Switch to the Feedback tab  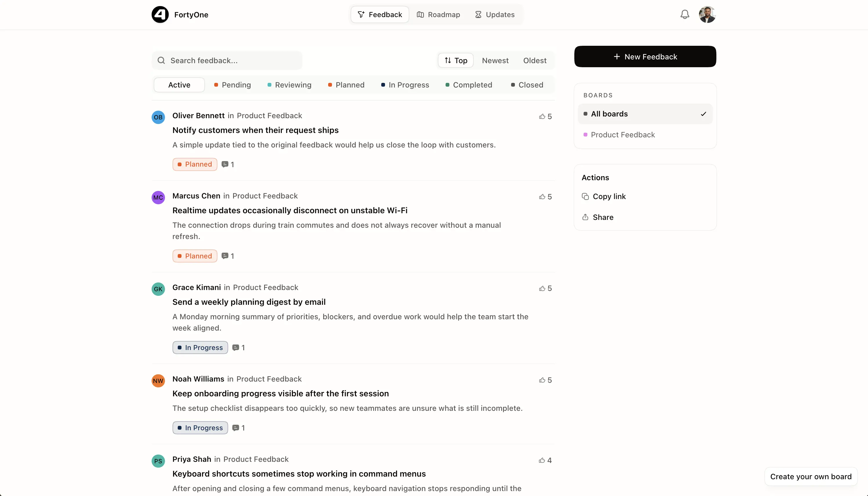(x=380, y=15)
